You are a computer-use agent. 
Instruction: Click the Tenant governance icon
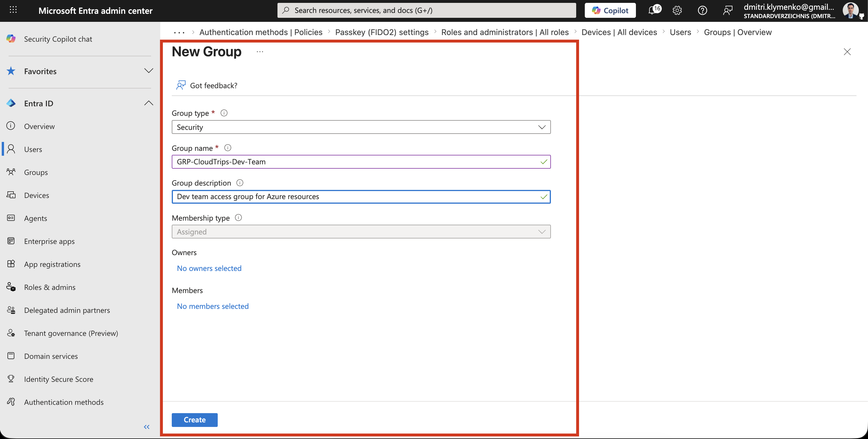(x=11, y=333)
